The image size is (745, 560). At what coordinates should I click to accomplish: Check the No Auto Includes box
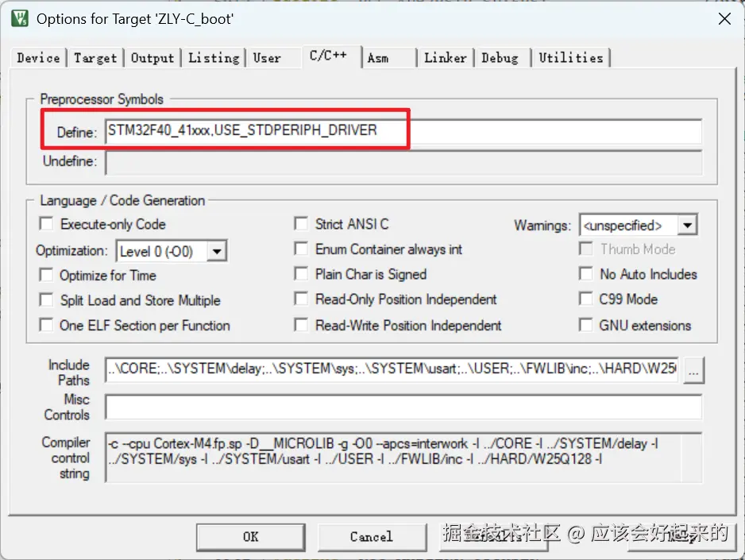coord(586,274)
